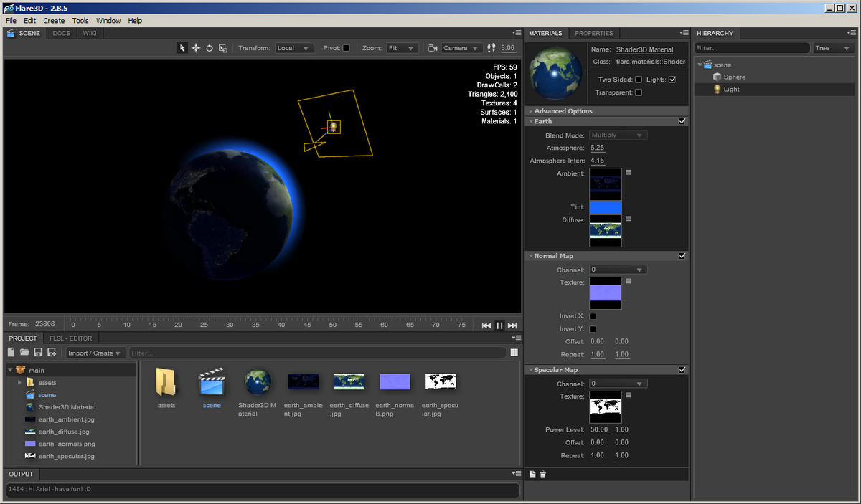Disable the Specular Map section checkbox
The width and height of the screenshot is (861, 504).
(682, 370)
